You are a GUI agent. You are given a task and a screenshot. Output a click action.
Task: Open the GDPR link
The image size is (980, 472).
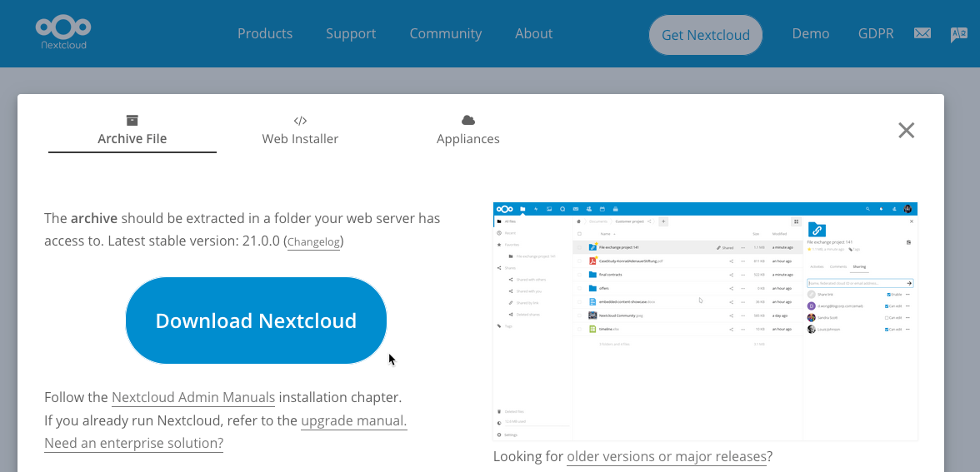(x=876, y=33)
